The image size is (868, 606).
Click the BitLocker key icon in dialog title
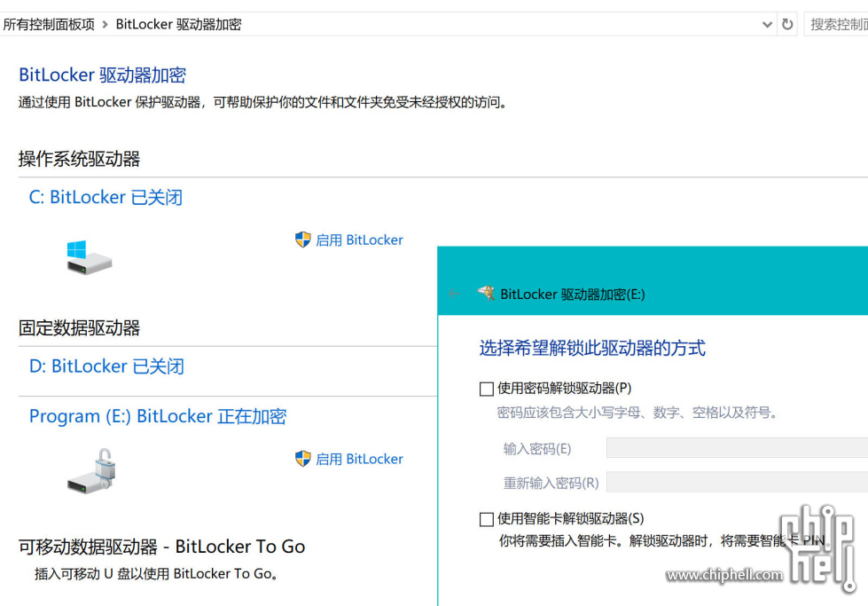487,293
